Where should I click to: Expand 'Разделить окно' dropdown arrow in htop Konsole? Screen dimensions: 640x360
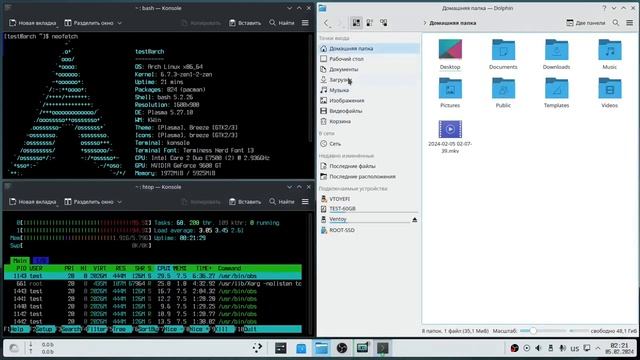(x=119, y=202)
